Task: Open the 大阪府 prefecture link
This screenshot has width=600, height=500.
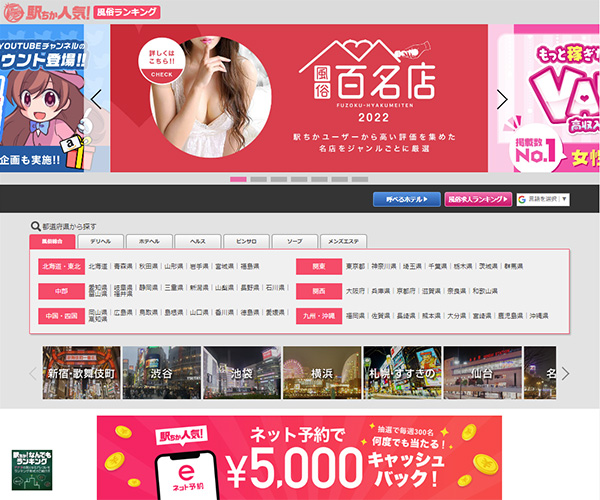Action: click(355, 291)
